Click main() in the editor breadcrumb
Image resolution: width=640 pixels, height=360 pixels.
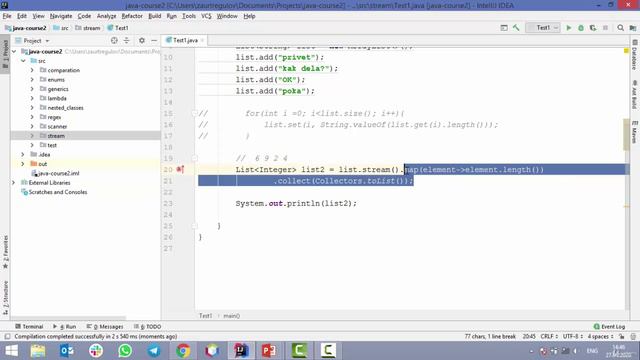tap(231, 316)
